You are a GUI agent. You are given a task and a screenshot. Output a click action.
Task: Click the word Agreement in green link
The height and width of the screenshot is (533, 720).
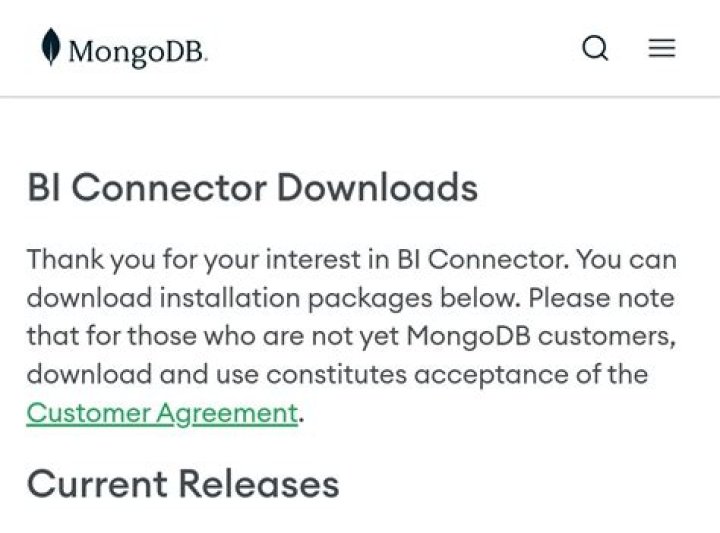click(x=227, y=413)
